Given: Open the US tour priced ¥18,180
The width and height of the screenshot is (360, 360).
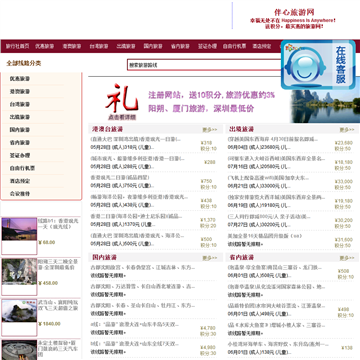Looking at the screenshot, I should point(276,158).
